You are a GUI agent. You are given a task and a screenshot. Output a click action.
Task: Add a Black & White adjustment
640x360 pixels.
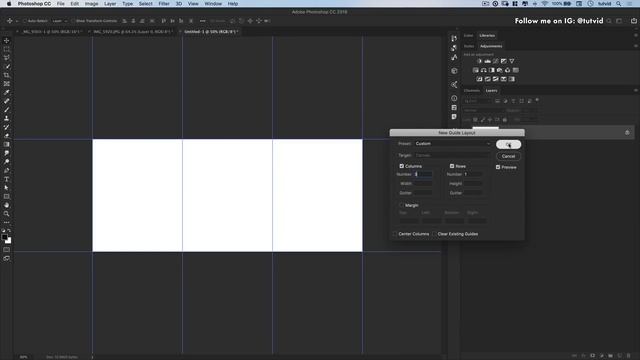coord(492,70)
